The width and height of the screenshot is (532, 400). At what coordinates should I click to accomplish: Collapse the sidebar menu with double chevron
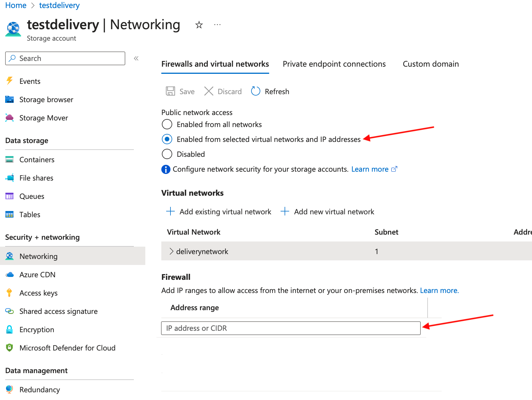(136, 58)
